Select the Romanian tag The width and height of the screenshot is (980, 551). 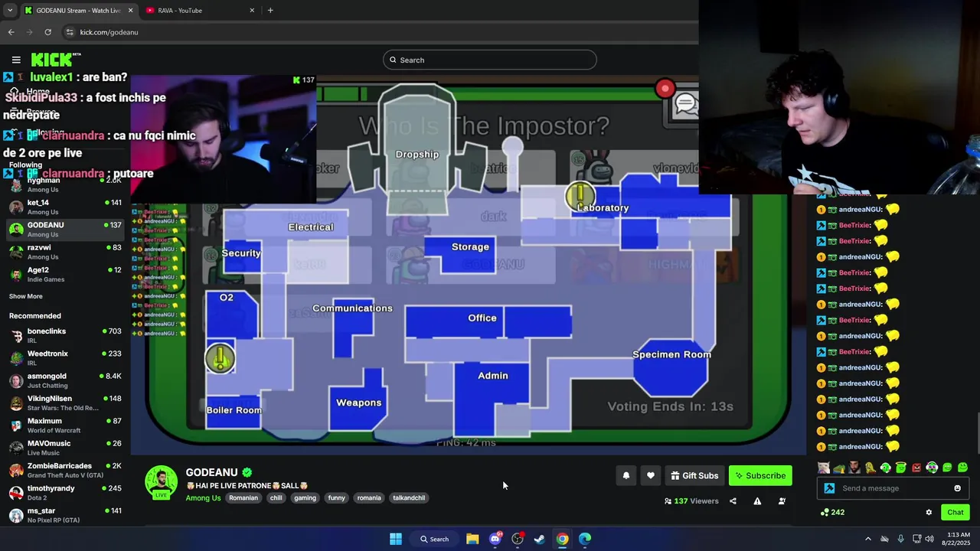coord(243,497)
